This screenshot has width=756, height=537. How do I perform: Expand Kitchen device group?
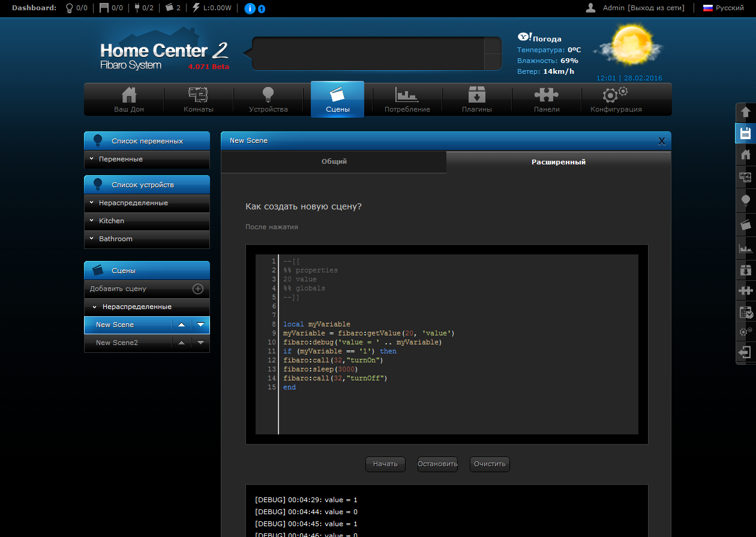click(x=147, y=221)
